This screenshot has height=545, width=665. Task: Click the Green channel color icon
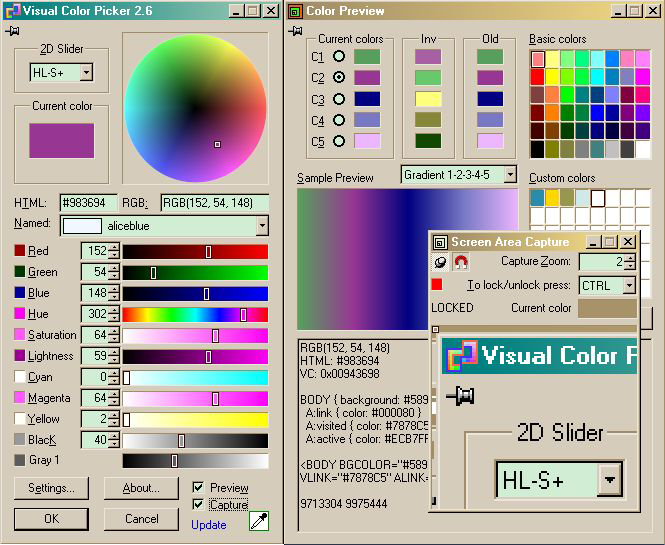coord(20,271)
